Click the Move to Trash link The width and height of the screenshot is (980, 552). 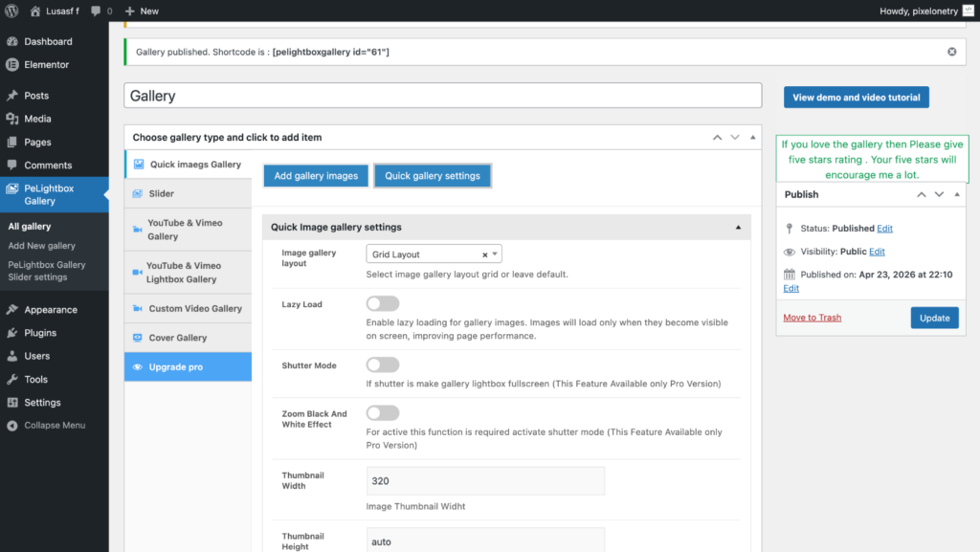(812, 318)
